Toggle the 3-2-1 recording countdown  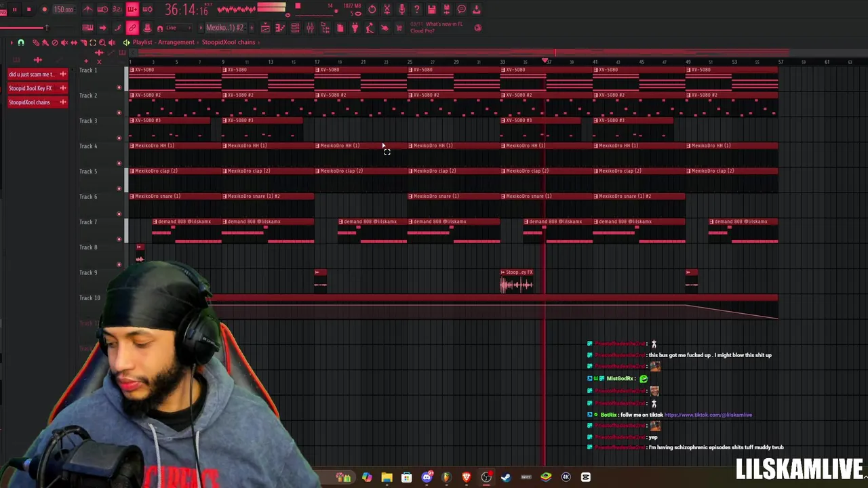pos(117,9)
